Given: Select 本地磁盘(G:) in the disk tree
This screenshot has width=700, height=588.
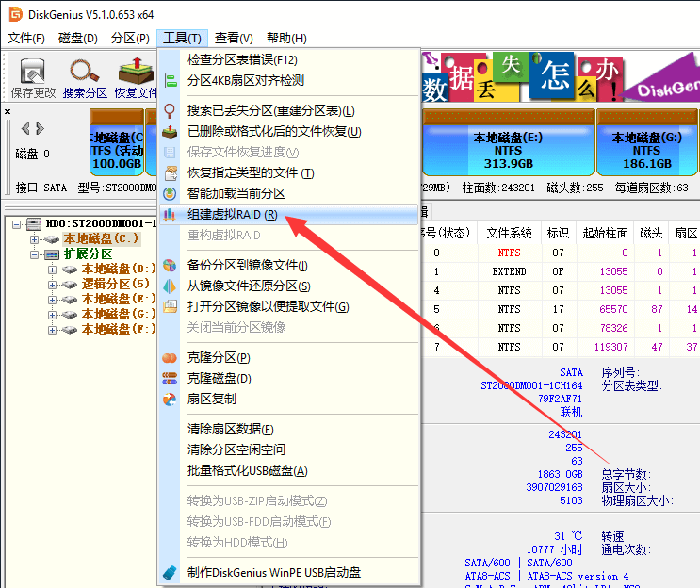Looking at the screenshot, I should coord(119,314).
